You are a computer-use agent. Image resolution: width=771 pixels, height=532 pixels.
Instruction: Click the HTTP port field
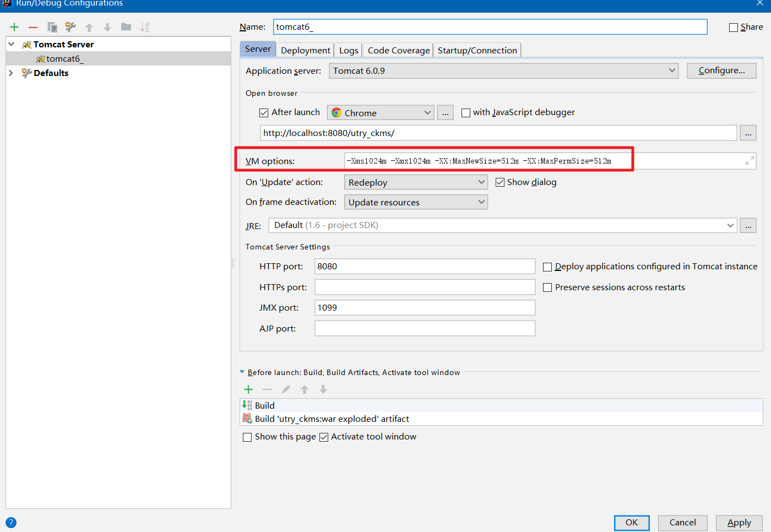425,267
